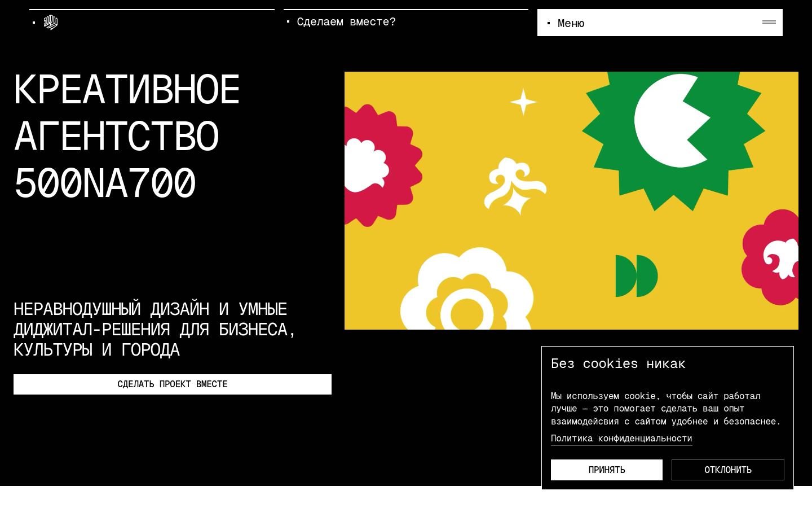812x508 pixels.
Task: Open the Политика конфиденциальности link
Action: 621,439
